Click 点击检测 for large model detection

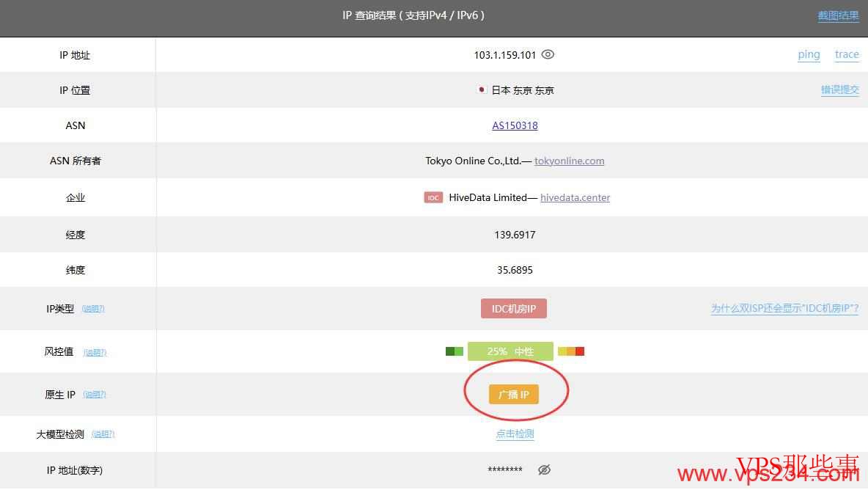point(515,434)
